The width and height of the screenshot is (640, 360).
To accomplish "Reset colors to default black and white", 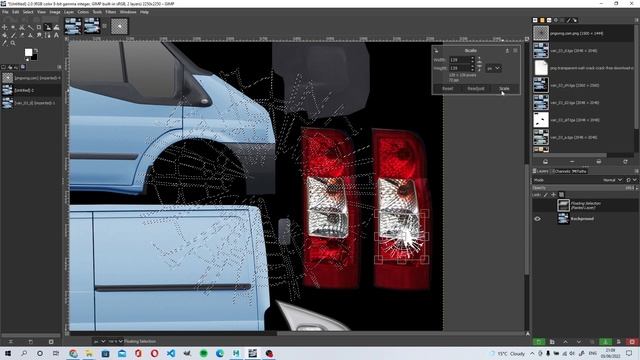I will point(27,60).
